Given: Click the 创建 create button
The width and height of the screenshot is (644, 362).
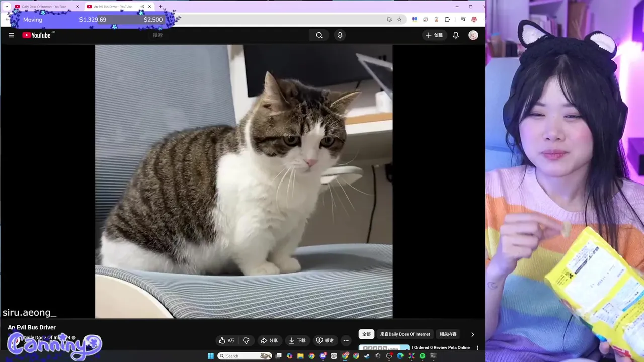Looking at the screenshot, I should click(x=434, y=35).
